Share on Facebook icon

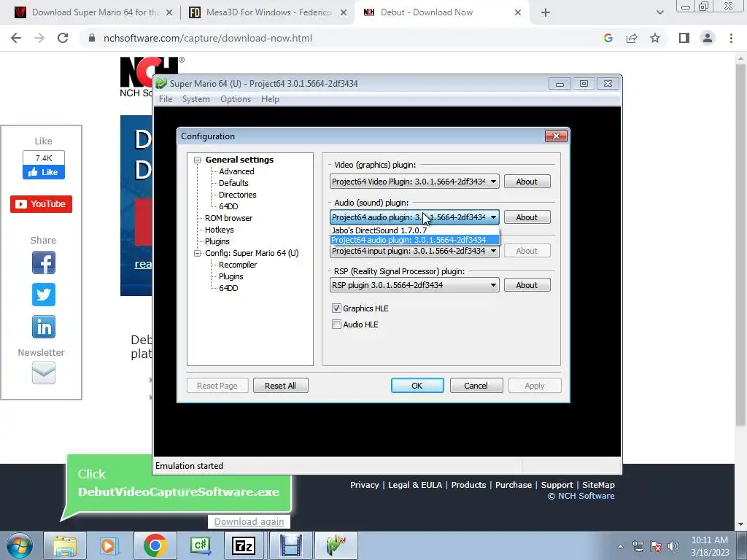click(x=43, y=262)
